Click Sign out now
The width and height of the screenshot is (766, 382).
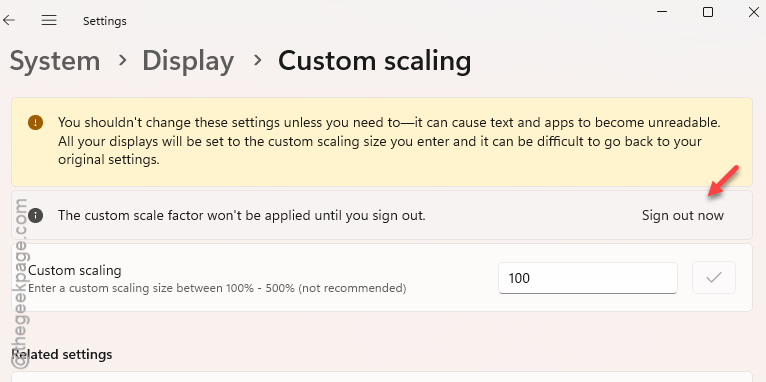(x=682, y=215)
